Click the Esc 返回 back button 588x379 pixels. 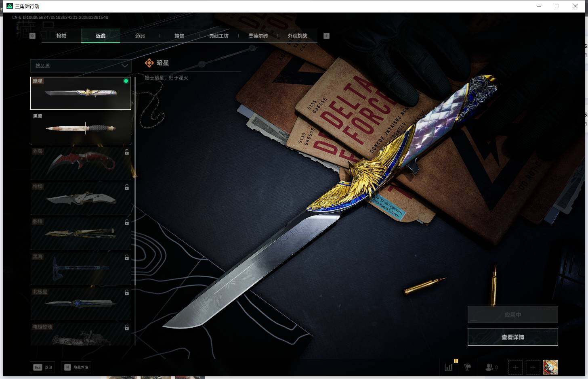pos(43,367)
